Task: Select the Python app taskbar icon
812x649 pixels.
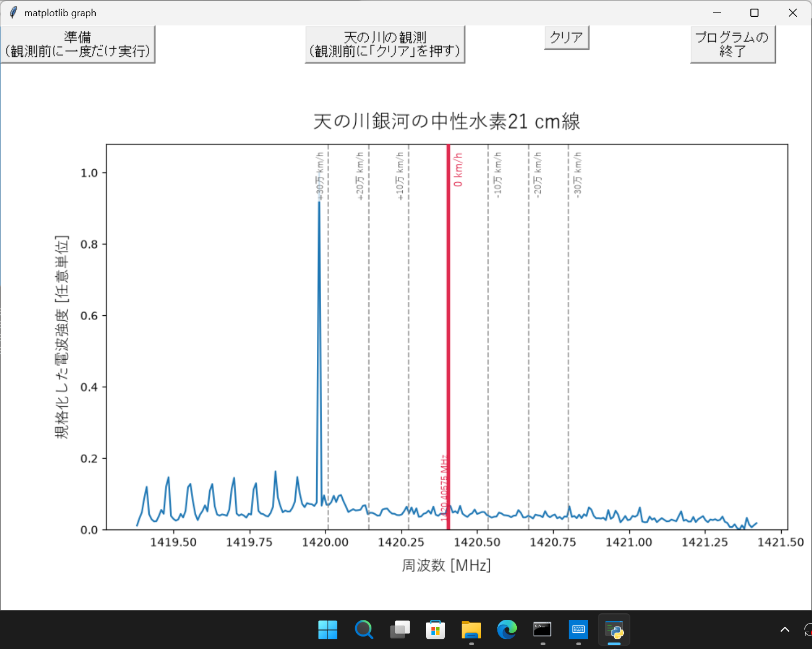Action: click(x=614, y=630)
